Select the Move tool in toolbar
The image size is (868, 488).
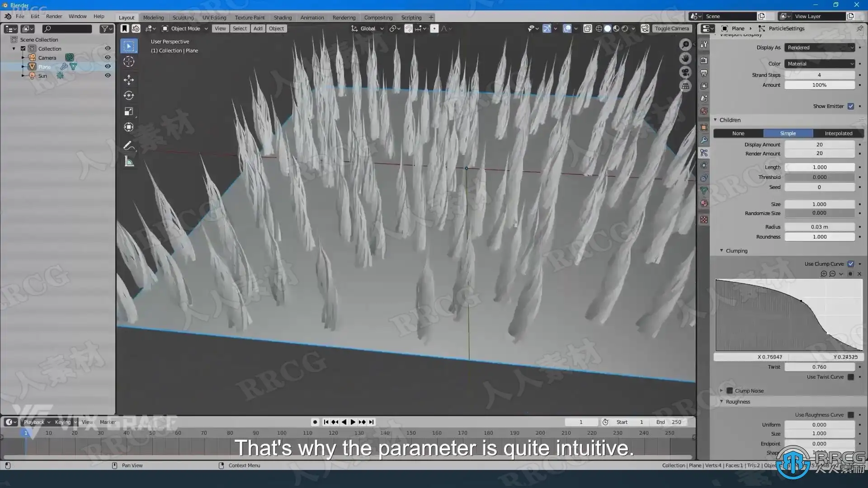(x=129, y=80)
